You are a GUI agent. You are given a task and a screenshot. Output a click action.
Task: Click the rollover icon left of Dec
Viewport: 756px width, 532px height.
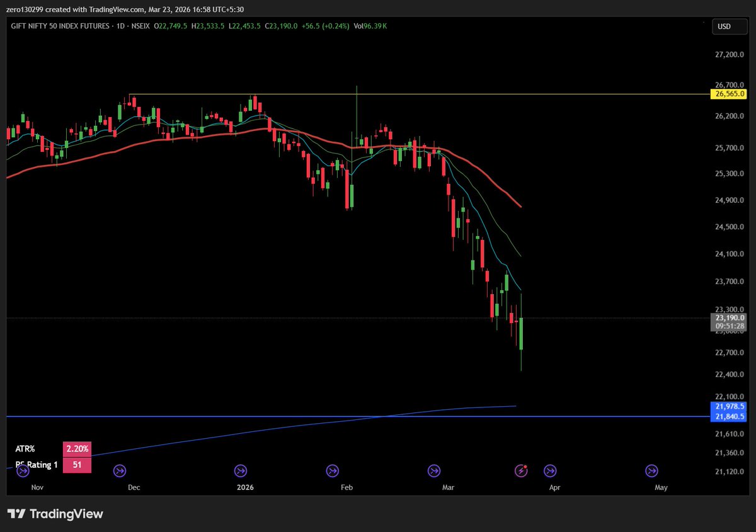click(x=120, y=470)
